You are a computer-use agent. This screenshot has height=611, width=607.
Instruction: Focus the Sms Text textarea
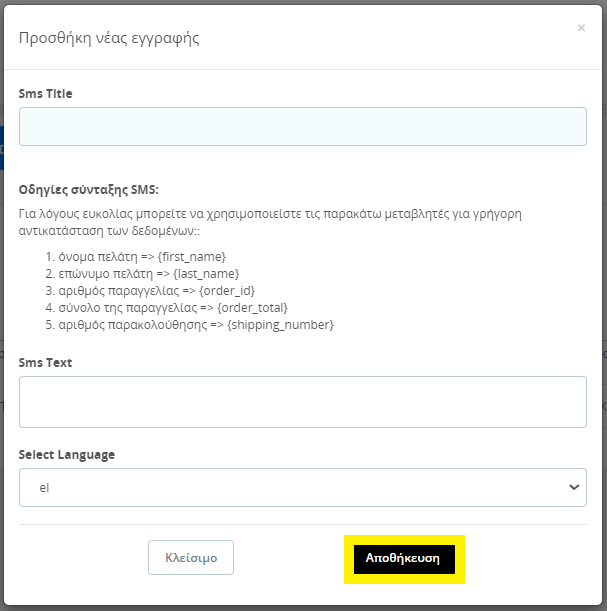[302, 402]
